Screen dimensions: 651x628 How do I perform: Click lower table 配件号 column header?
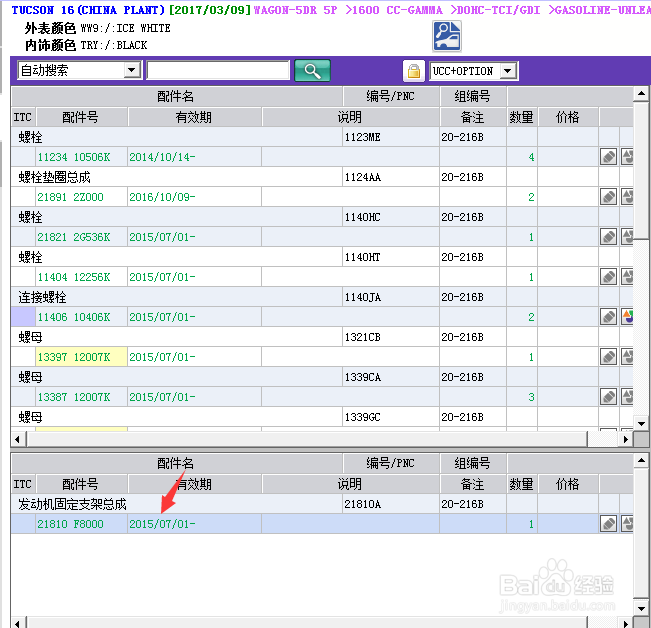[x=81, y=484]
